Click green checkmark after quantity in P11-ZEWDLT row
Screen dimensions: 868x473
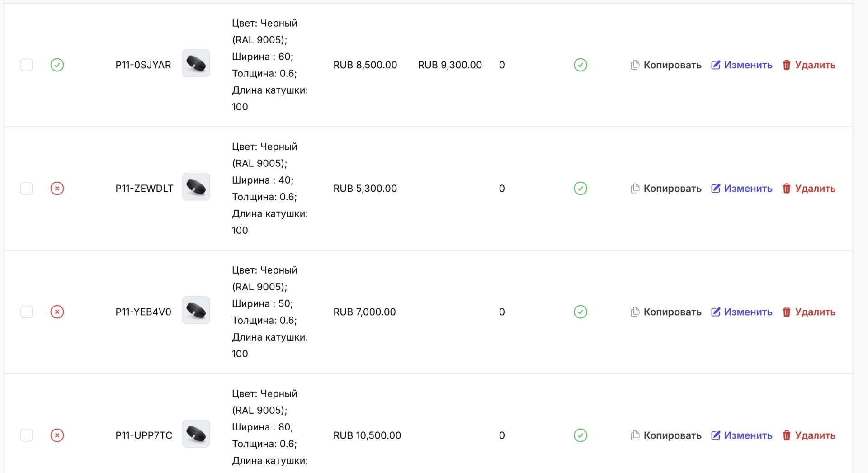(580, 189)
